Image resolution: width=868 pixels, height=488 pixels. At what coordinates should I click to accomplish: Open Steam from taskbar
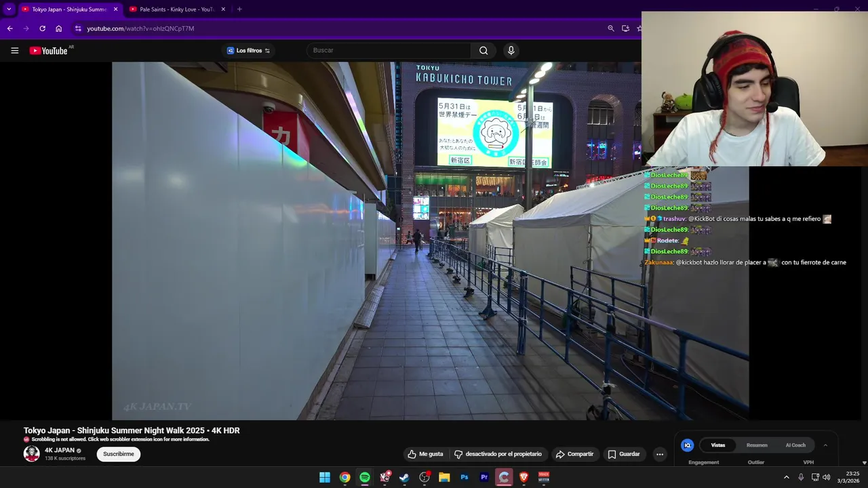tap(404, 477)
